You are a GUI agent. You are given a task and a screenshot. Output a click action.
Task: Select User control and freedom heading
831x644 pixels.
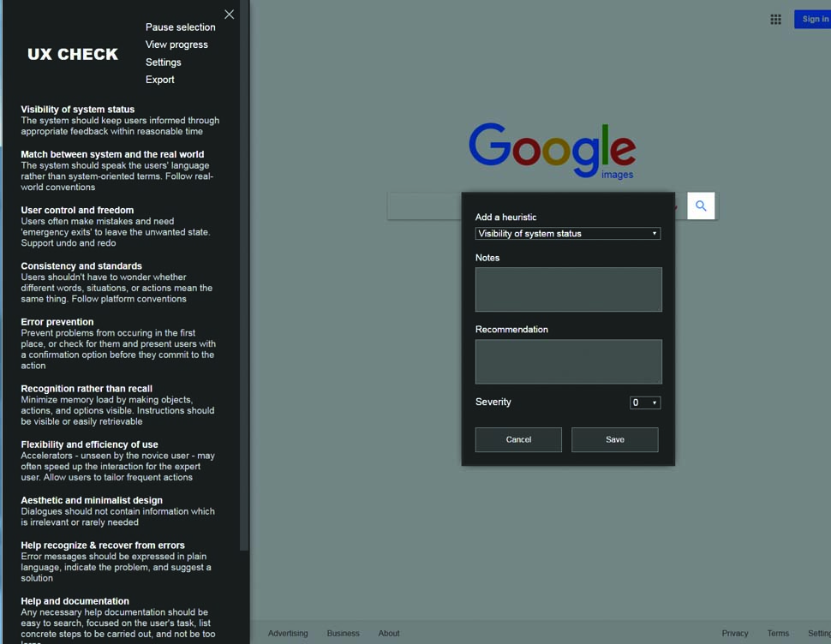point(77,210)
